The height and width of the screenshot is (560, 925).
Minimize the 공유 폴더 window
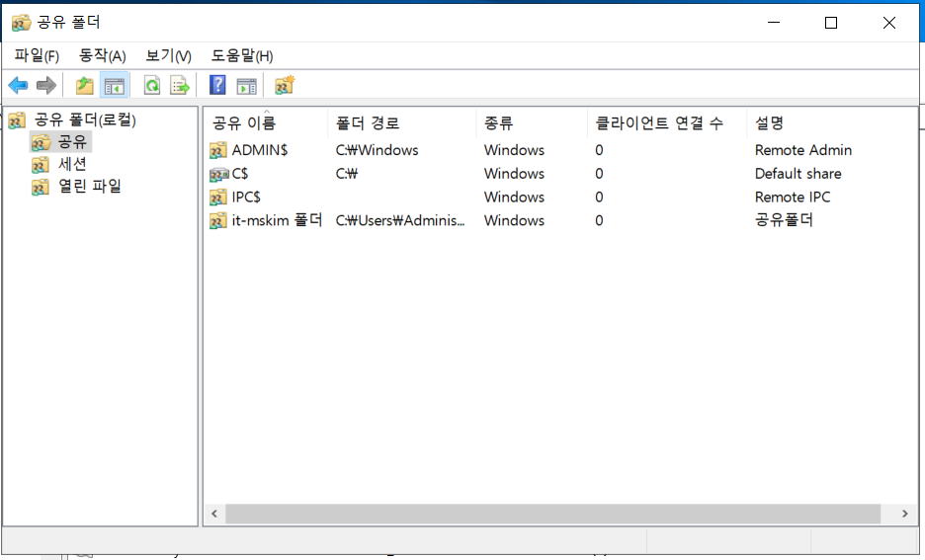coord(774,23)
